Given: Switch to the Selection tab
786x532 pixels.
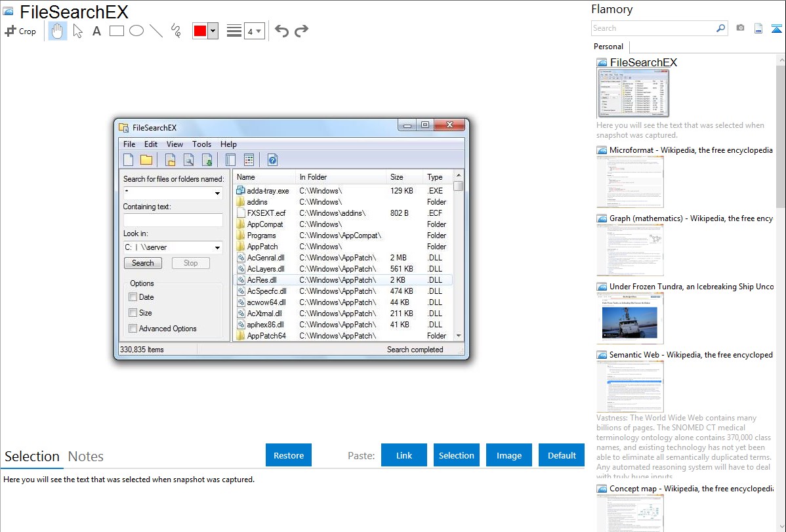Looking at the screenshot, I should 32,457.
